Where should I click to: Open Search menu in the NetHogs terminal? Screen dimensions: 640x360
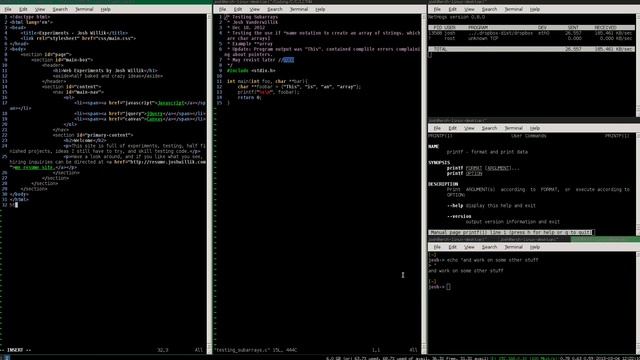[x=489, y=9]
